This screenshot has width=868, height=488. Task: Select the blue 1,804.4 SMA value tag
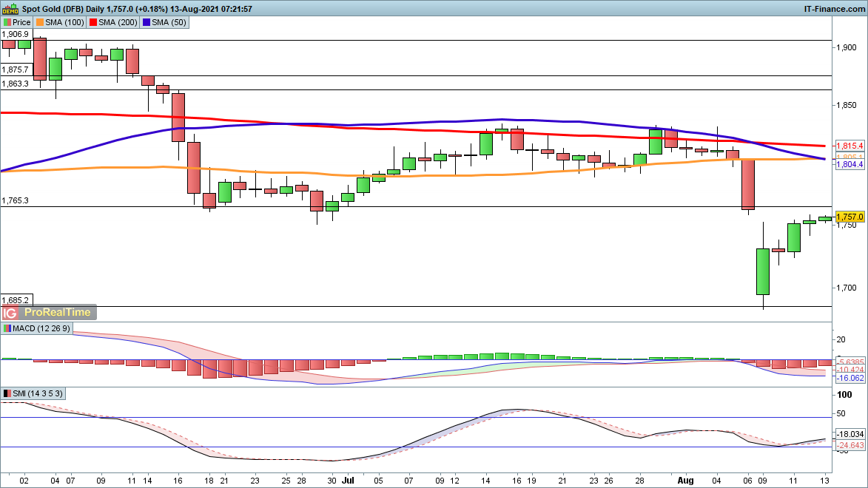850,164
